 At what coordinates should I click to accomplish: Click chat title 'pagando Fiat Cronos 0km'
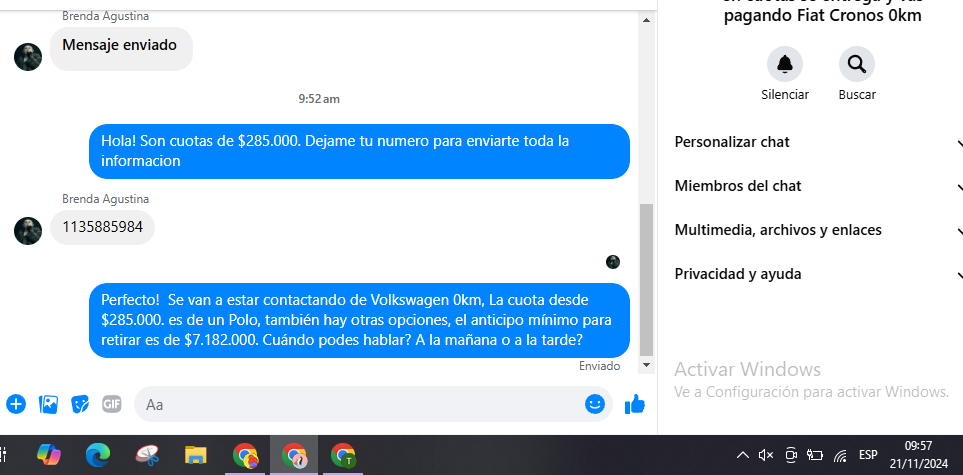click(x=822, y=16)
